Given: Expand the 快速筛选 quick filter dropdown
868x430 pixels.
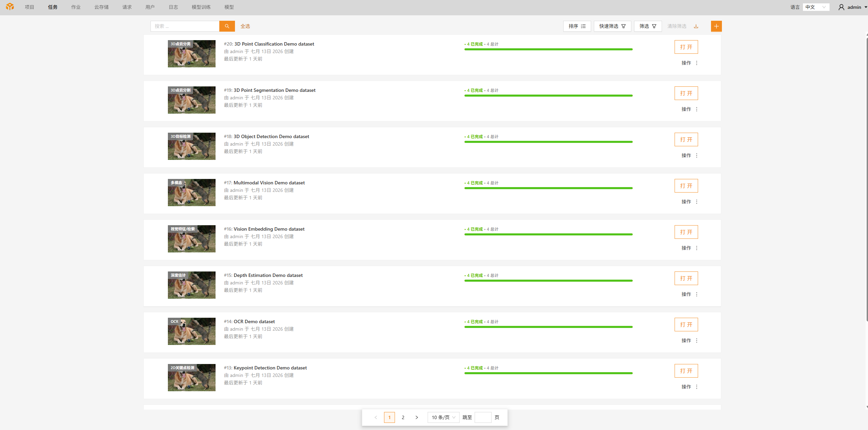Looking at the screenshot, I should pos(612,26).
